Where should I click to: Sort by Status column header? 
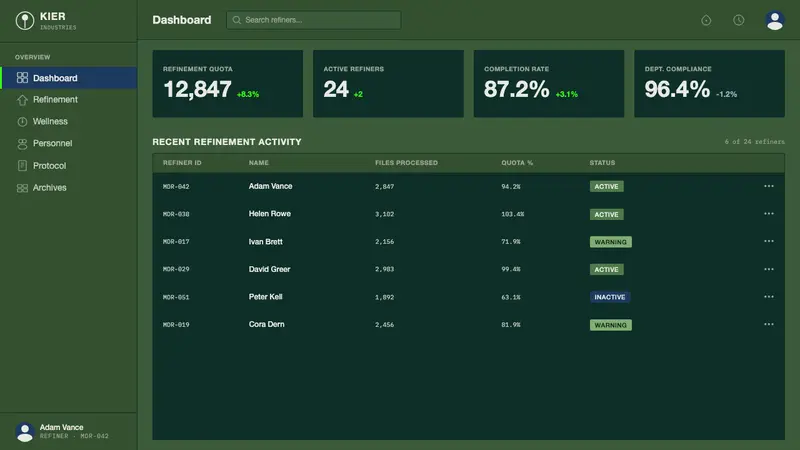[x=602, y=163]
